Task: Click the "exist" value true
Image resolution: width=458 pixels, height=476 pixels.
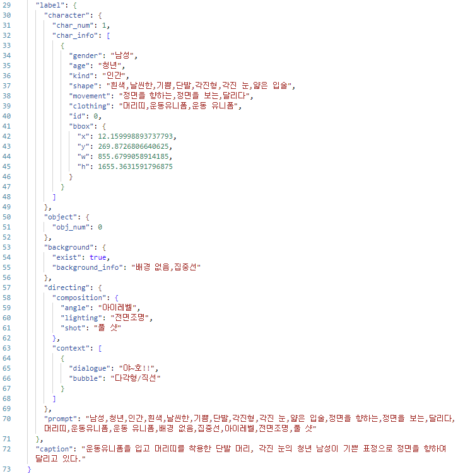Action: point(98,257)
